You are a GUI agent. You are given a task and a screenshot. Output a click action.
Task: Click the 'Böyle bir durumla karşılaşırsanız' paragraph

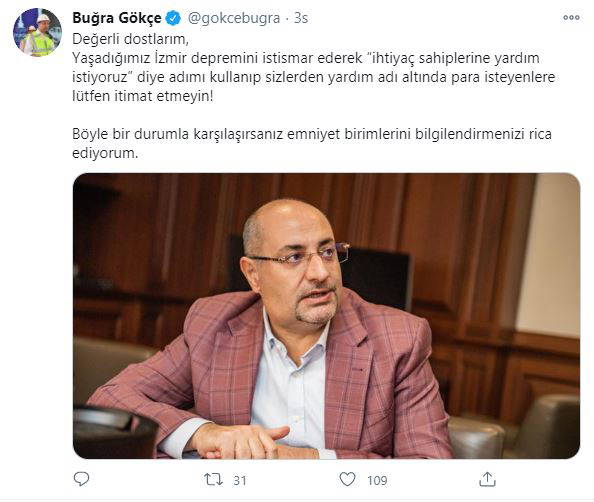click(312, 143)
